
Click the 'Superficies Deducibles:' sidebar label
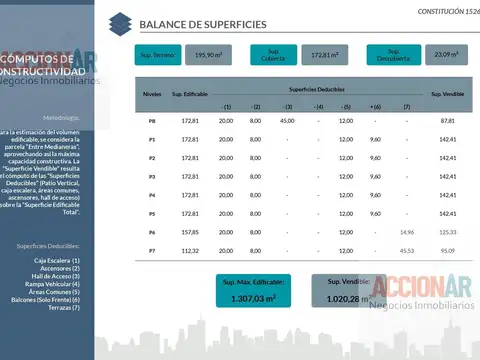(48, 246)
